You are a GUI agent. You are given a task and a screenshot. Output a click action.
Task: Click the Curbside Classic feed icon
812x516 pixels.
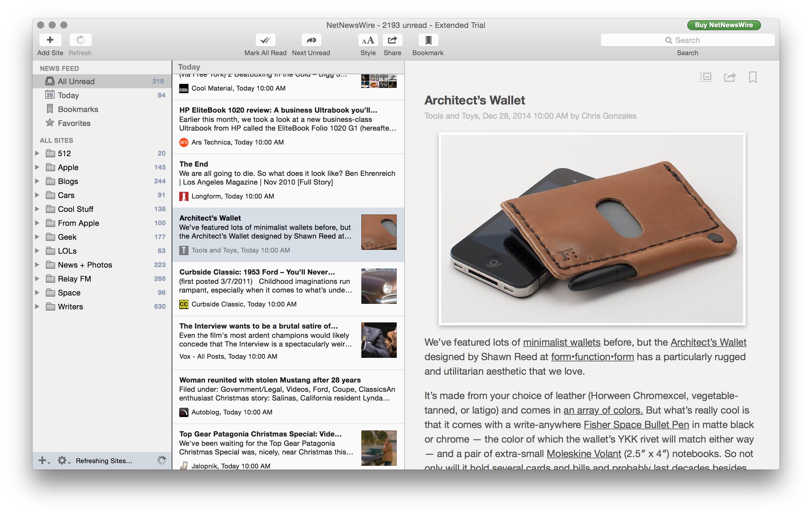coord(184,304)
